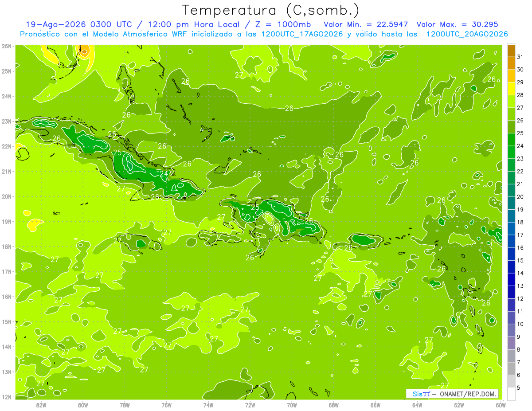Click the 26N latitude axis label
This screenshot has height=411, width=532.
click(7, 46)
